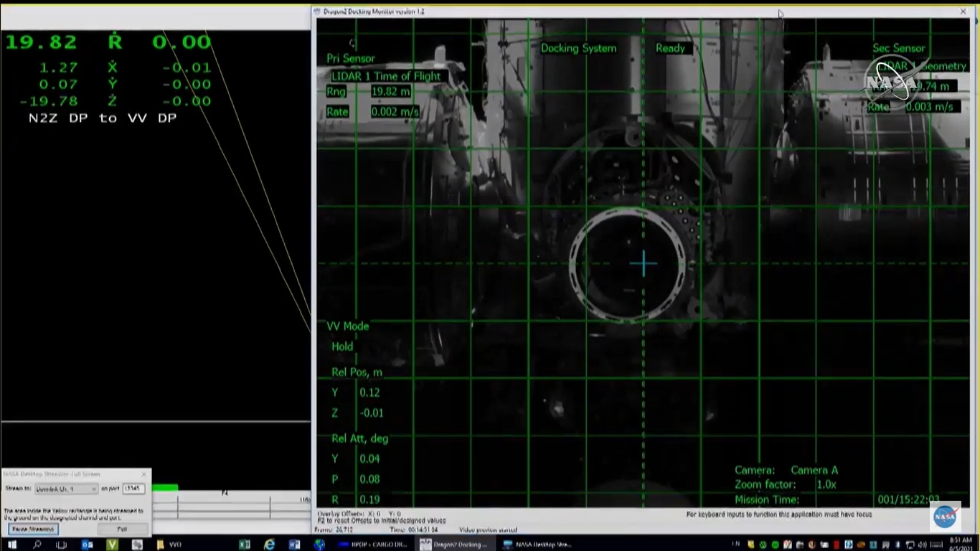Click the 'on port' number field
The height and width of the screenshot is (551, 980).
tap(133, 489)
